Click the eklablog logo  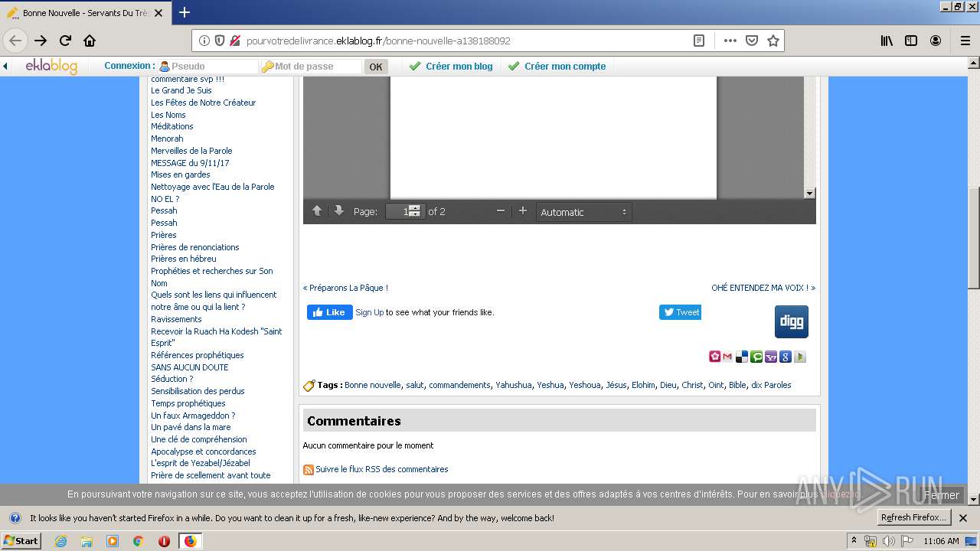click(x=51, y=67)
